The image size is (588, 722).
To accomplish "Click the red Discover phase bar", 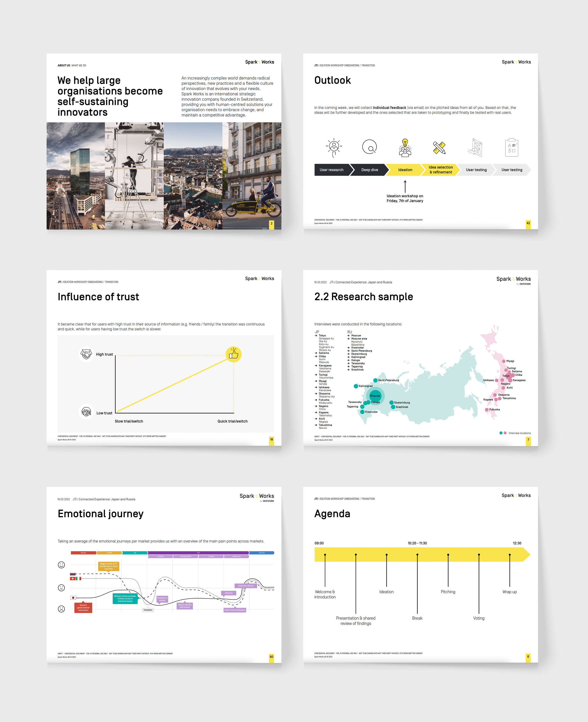I will 84,553.
